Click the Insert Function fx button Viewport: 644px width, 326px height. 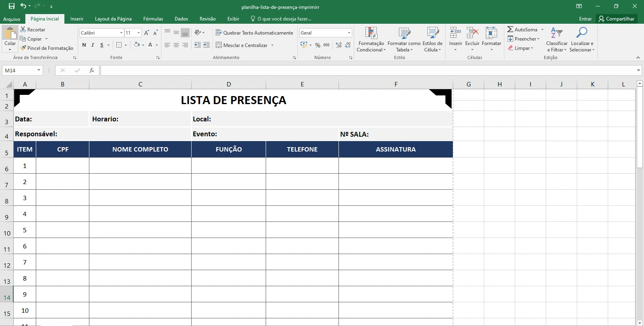pyautogui.click(x=92, y=70)
